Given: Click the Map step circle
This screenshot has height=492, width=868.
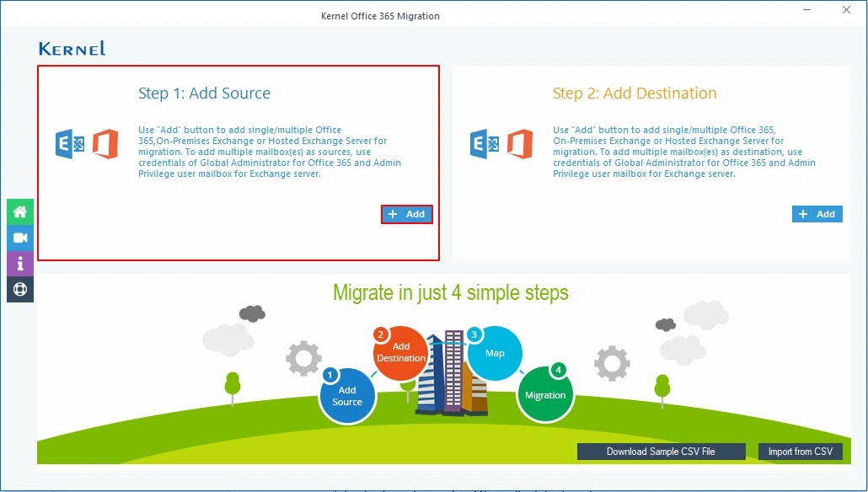Looking at the screenshot, I should click(496, 354).
